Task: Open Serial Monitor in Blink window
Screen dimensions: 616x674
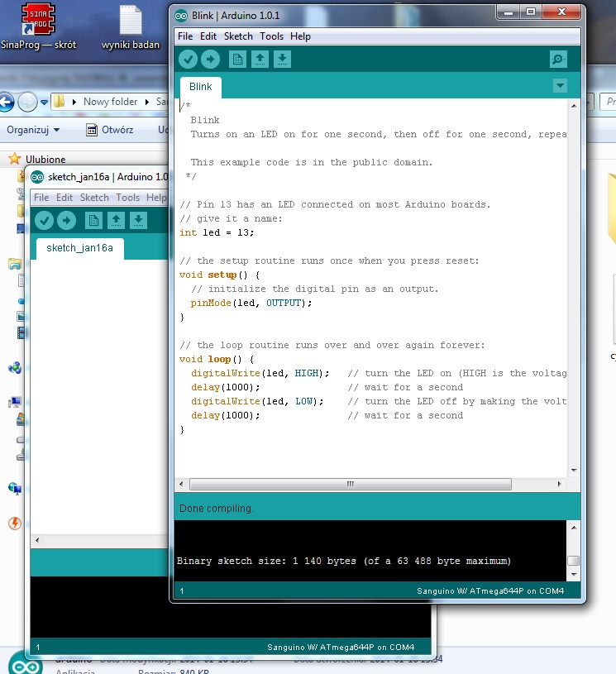Action: click(x=558, y=60)
